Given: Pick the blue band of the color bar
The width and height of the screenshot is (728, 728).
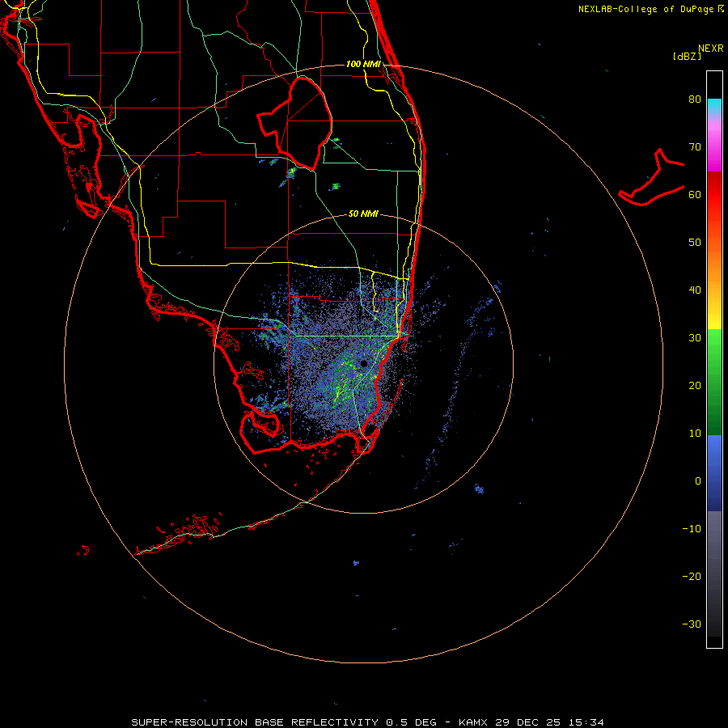Looking at the screenshot, I should click(x=714, y=473).
